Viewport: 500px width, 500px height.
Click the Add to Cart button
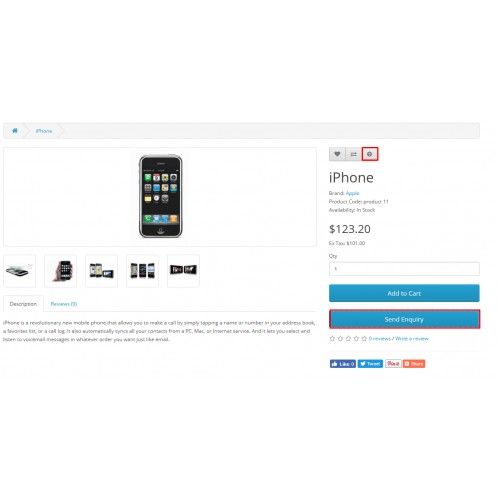404,293
